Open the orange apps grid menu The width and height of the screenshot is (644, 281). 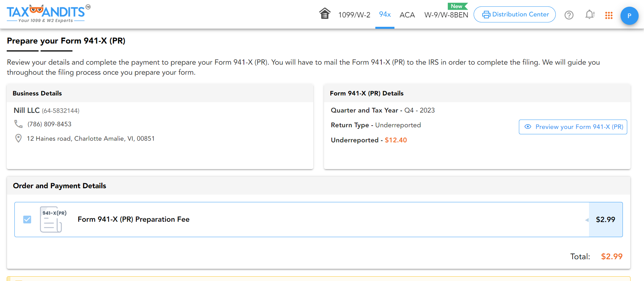tap(609, 15)
